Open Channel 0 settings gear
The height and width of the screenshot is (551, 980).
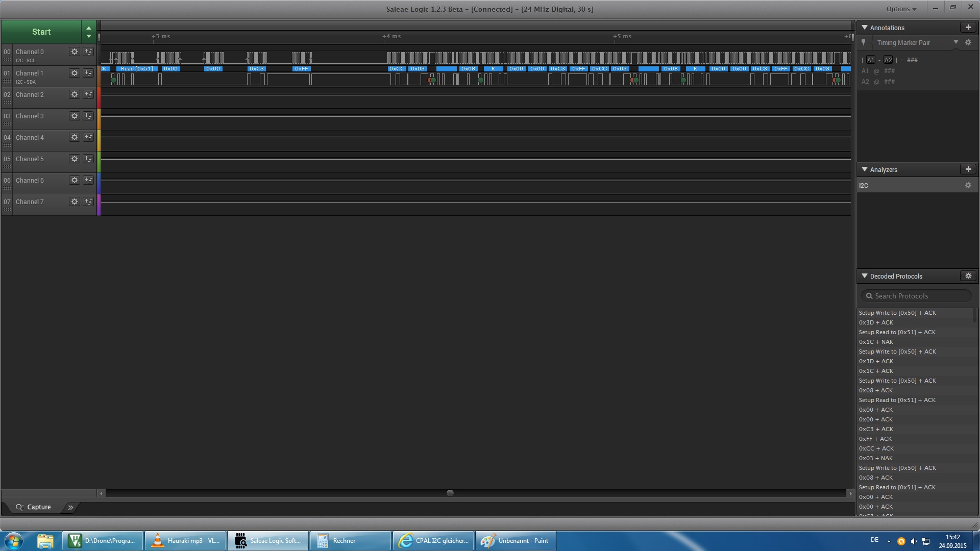pos(75,52)
